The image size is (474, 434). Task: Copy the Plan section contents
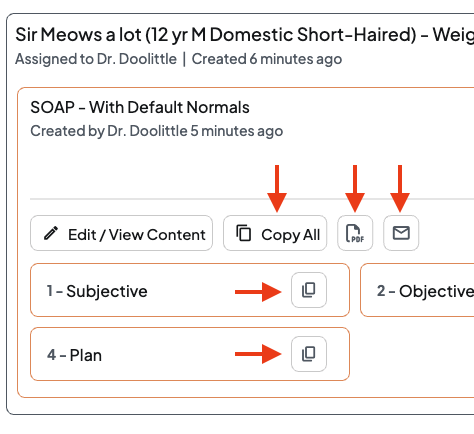(309, 354)
